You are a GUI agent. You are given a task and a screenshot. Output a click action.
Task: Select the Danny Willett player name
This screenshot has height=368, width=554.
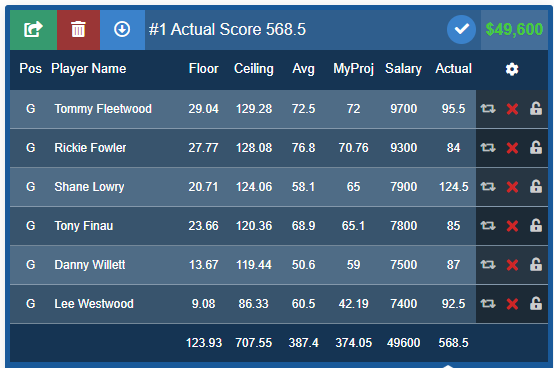[90, 265]
